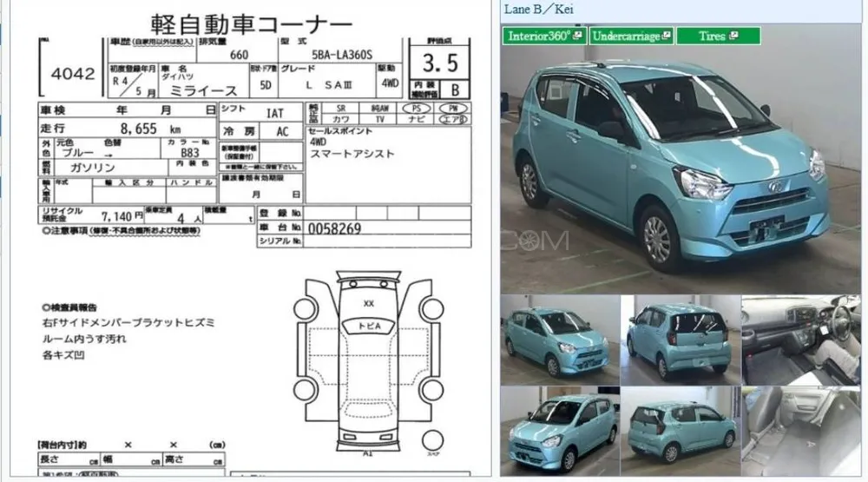Click the recycle deposit 7,140 円
868x482 pixels.
coord(122,216)
